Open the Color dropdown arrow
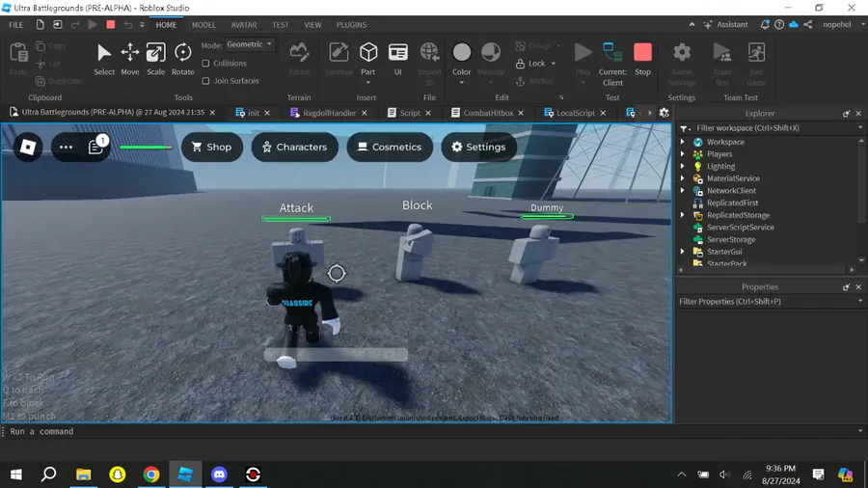The image size is (868, 488). click(x=461, y=83)
